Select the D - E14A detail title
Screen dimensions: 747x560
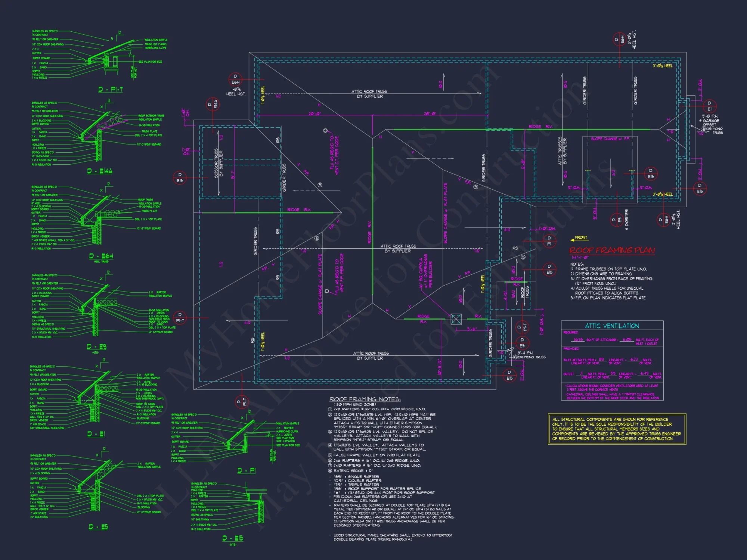[100, 171]
